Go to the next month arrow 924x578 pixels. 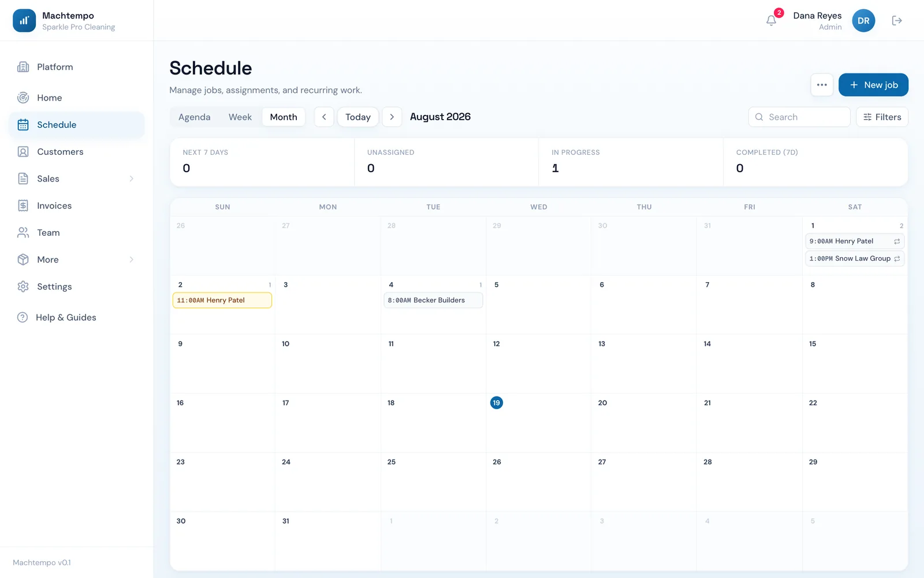pyautogui.click(x=392, y=117)
